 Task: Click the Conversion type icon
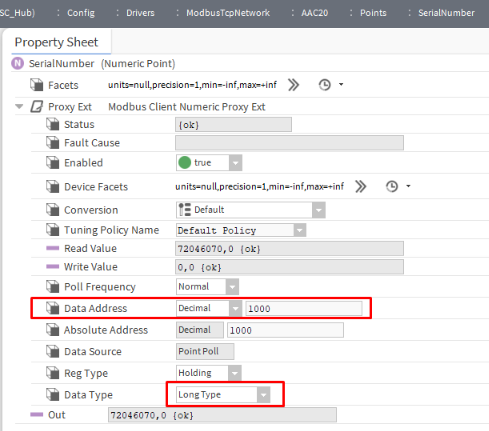coord(184,210)
